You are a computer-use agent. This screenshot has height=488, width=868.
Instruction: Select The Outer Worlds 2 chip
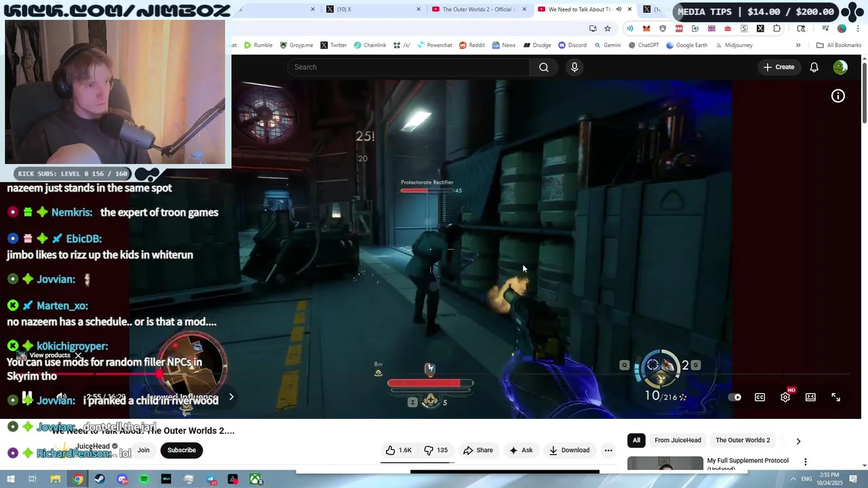(x=743, y=441)
